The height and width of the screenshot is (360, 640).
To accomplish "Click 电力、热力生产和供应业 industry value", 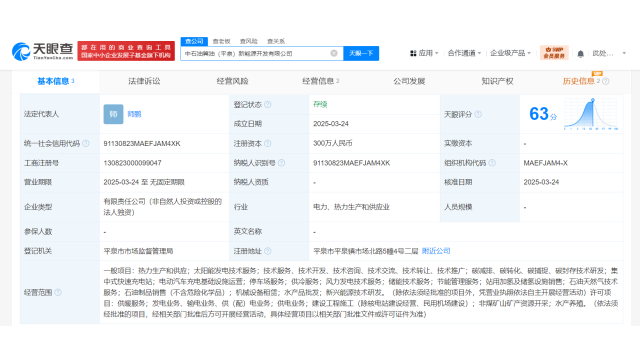I will (x=351, y=207).
